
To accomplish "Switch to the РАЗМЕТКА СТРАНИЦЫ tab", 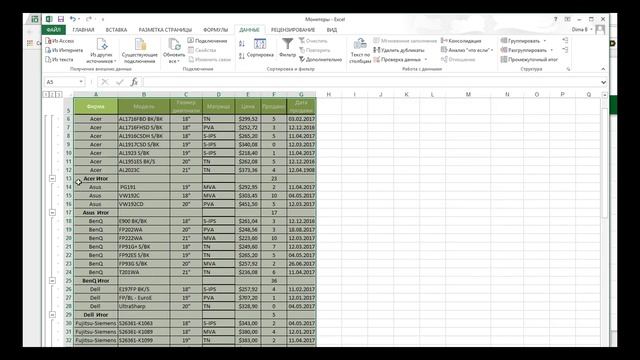I will [165, 30].
